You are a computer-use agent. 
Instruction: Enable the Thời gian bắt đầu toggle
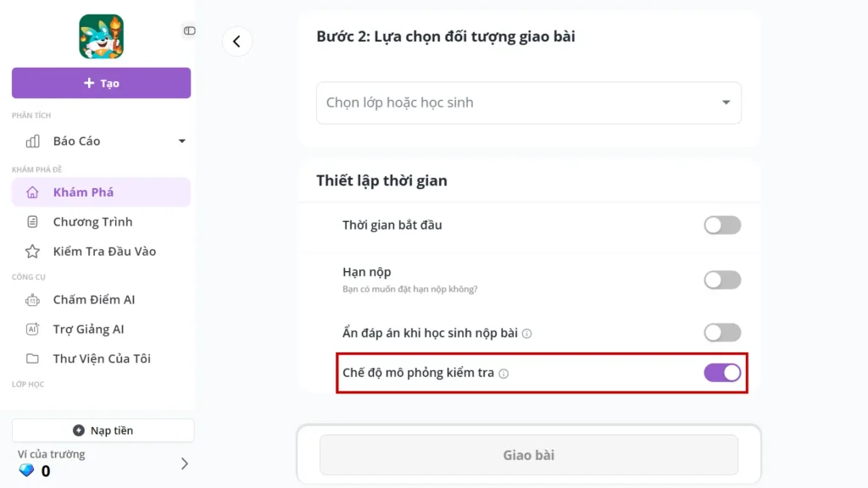coord(722,225)
